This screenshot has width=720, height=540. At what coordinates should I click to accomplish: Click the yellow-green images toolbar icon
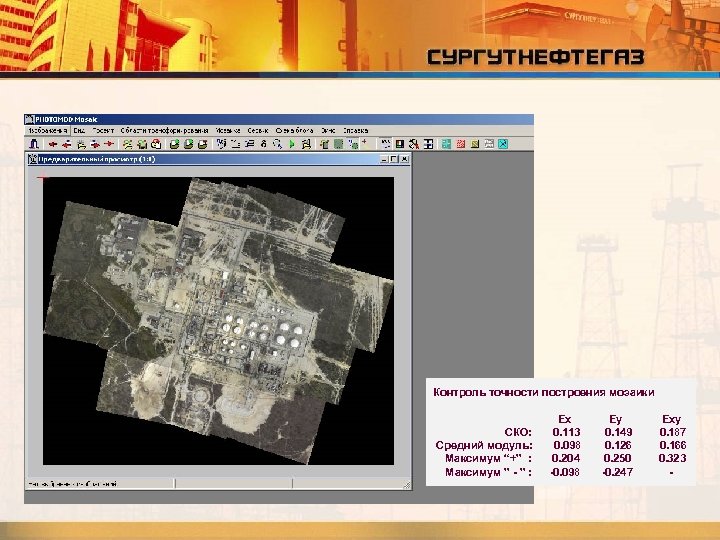click(x=128, y=144)
